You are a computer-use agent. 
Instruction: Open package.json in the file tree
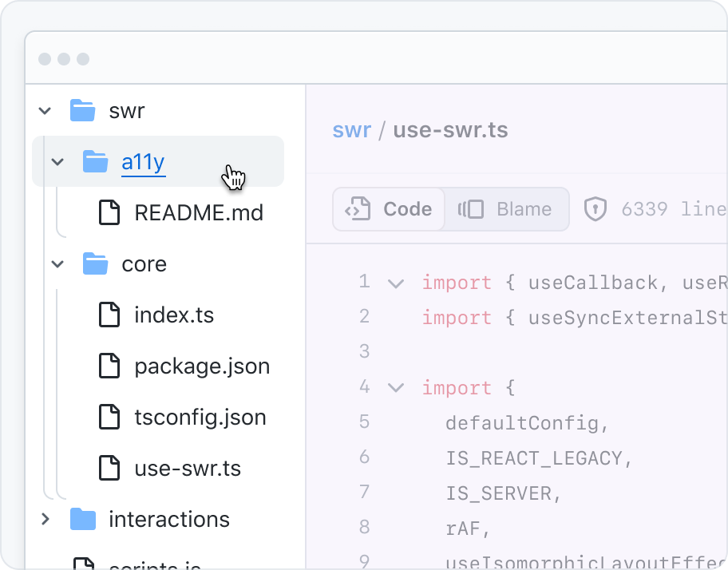pyautogui.click(x=202, y=366)
